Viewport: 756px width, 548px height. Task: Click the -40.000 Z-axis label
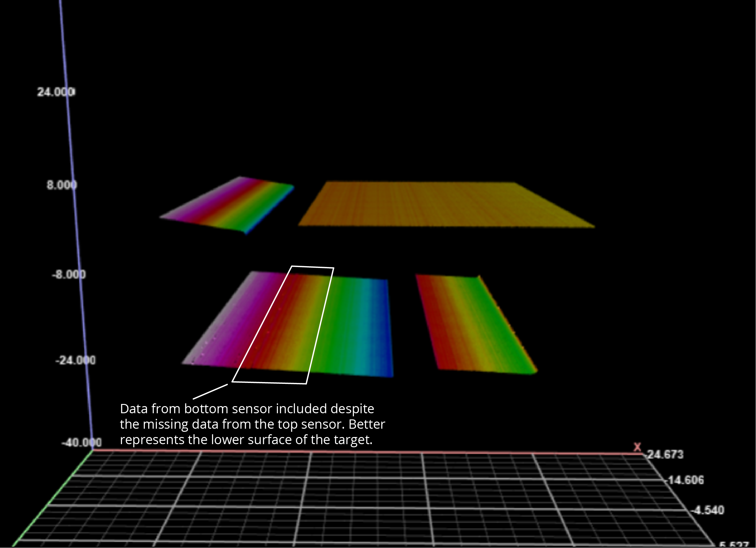(x=81, y=443)
